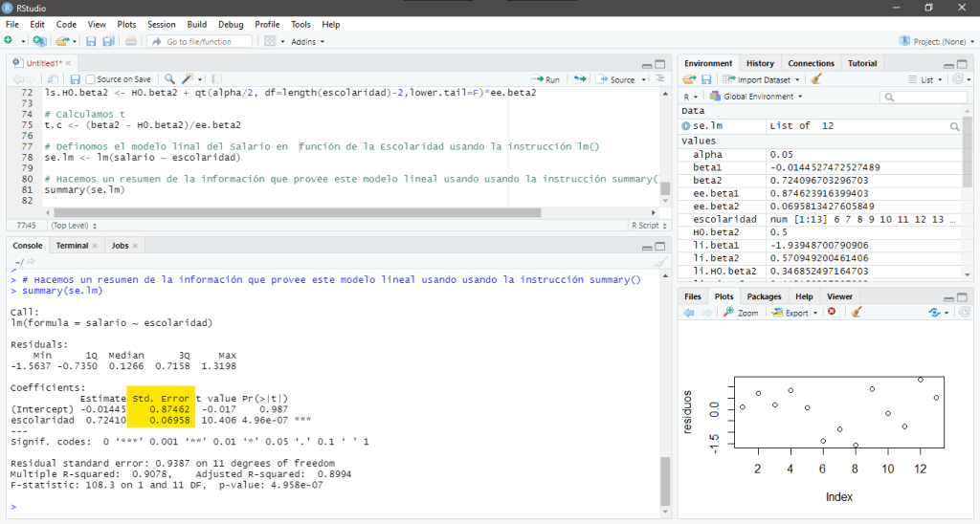The image size is (980, 524).
Task: Switch to the History tab
Action: (x=760, y=63)
